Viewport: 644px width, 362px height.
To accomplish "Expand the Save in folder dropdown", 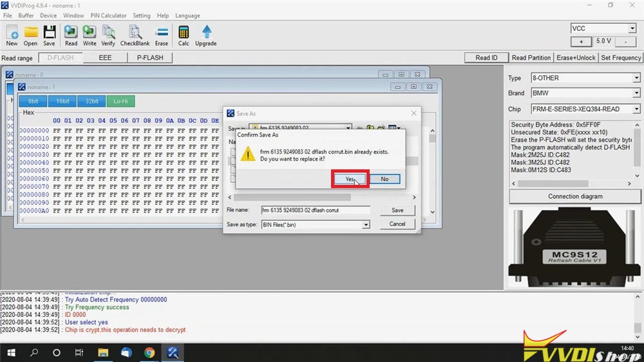I will (x=348, y=128).
